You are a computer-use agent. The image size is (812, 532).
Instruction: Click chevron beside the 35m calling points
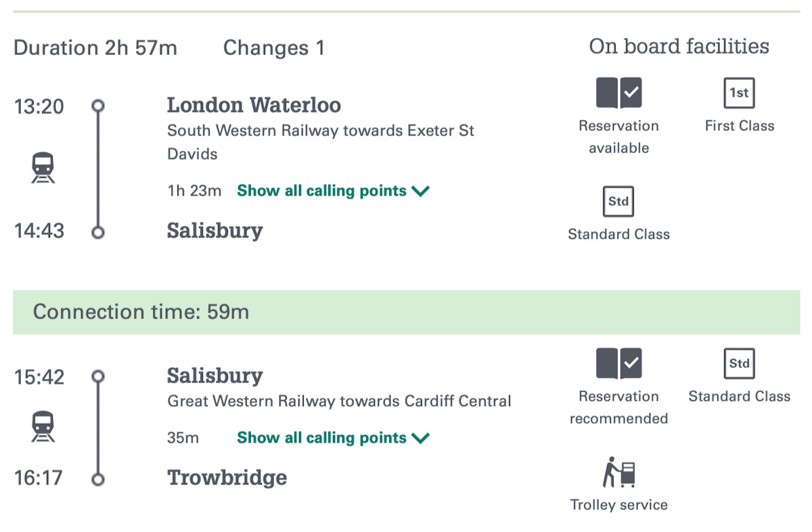click(x=421, y=439)
